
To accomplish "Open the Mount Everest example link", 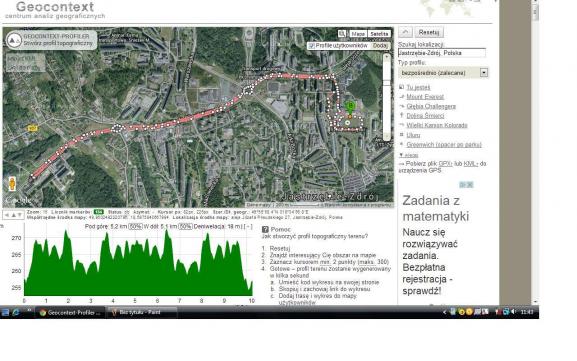I will tap(425, 97).
